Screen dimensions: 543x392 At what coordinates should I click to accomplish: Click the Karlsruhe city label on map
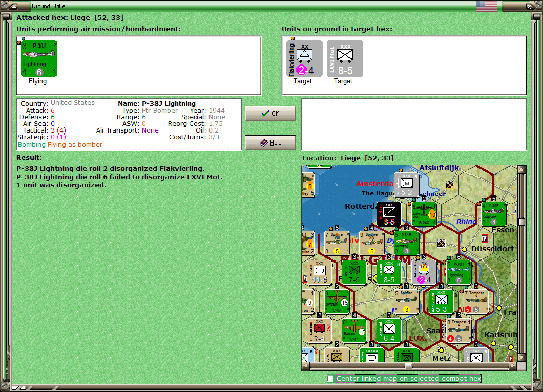click(x=500, y=335)
